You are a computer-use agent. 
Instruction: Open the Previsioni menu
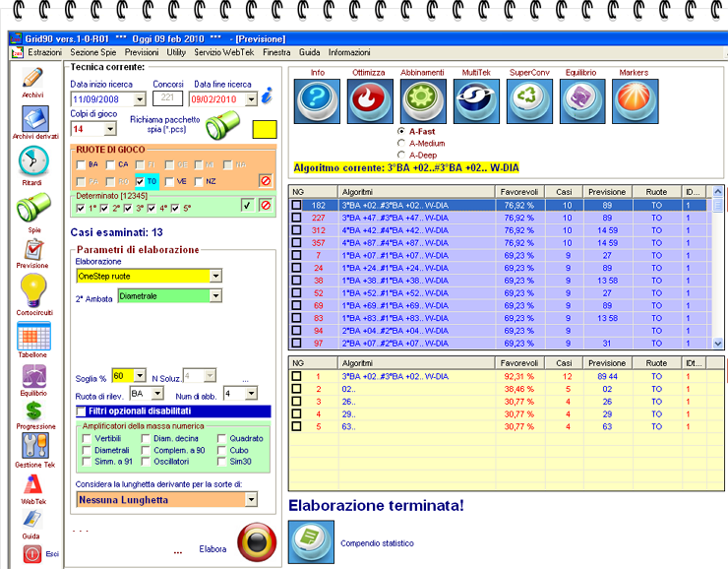pyautogui.click(x=141, y=52)
